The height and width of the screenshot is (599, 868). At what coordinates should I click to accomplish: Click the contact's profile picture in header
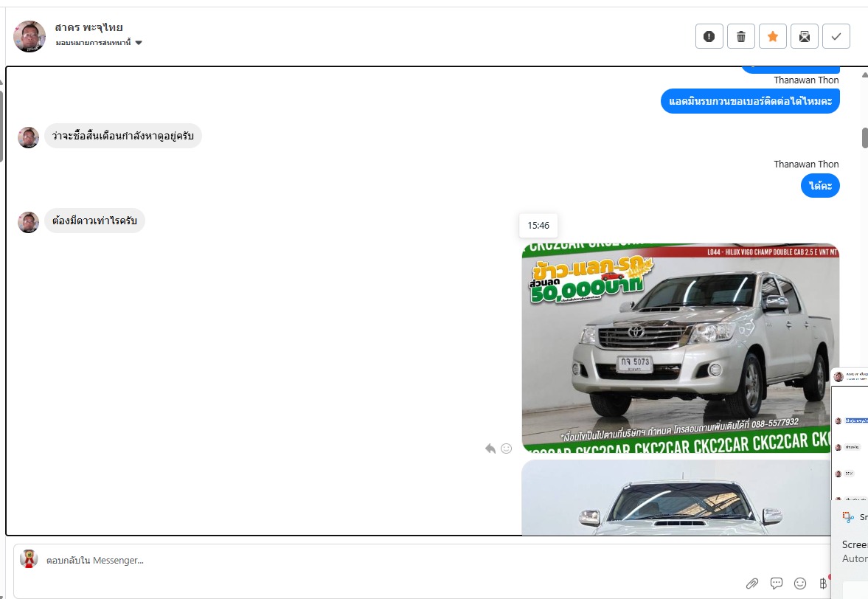(29, 36)
